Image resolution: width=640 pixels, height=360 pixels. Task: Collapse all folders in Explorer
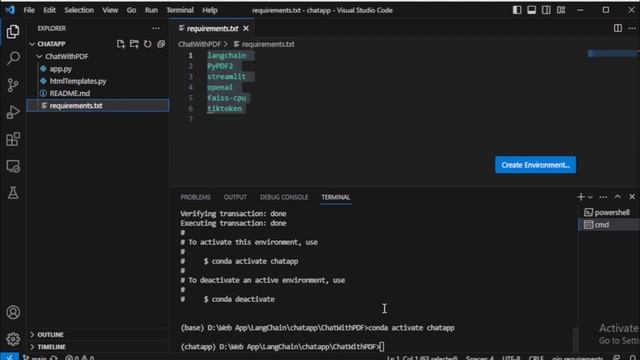161,44
